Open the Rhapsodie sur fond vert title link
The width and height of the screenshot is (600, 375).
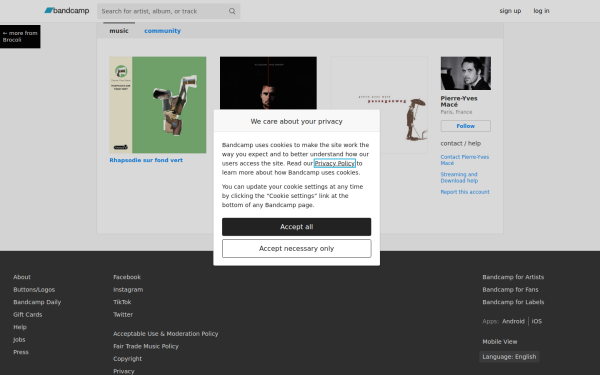146,160
